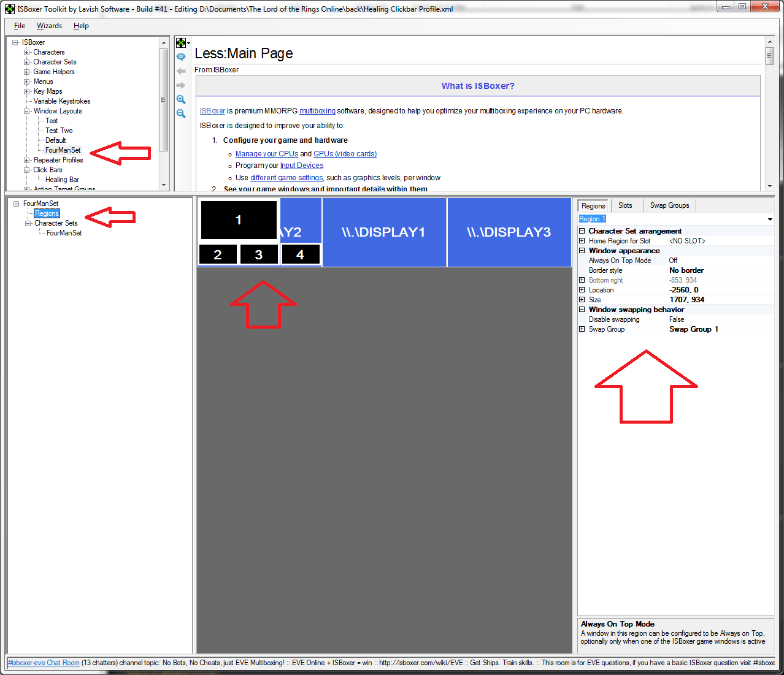The height and width of the screenshot is (675, 784).
Task: Collapse the FourManSet node in the lower tree
Action: point(17,204)
